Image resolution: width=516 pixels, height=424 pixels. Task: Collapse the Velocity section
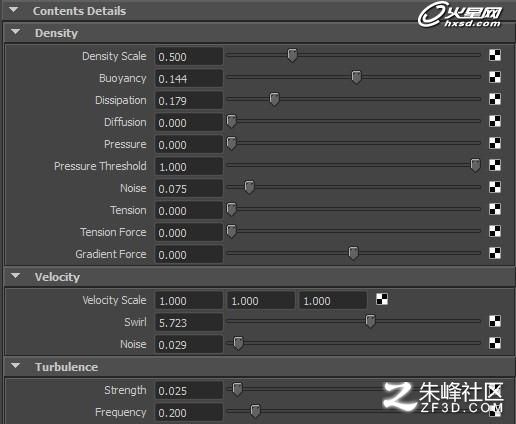15,276
